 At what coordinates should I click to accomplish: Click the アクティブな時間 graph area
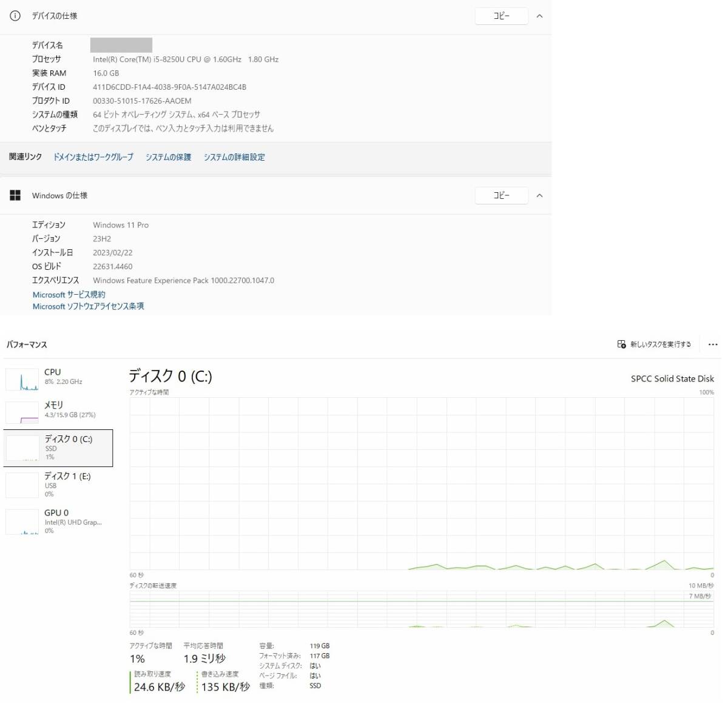point(422,484)
